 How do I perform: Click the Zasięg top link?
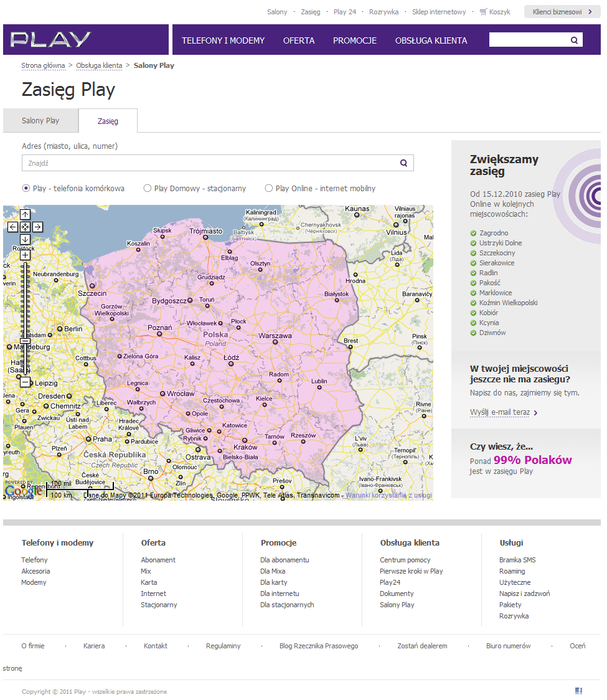point(311,12)
